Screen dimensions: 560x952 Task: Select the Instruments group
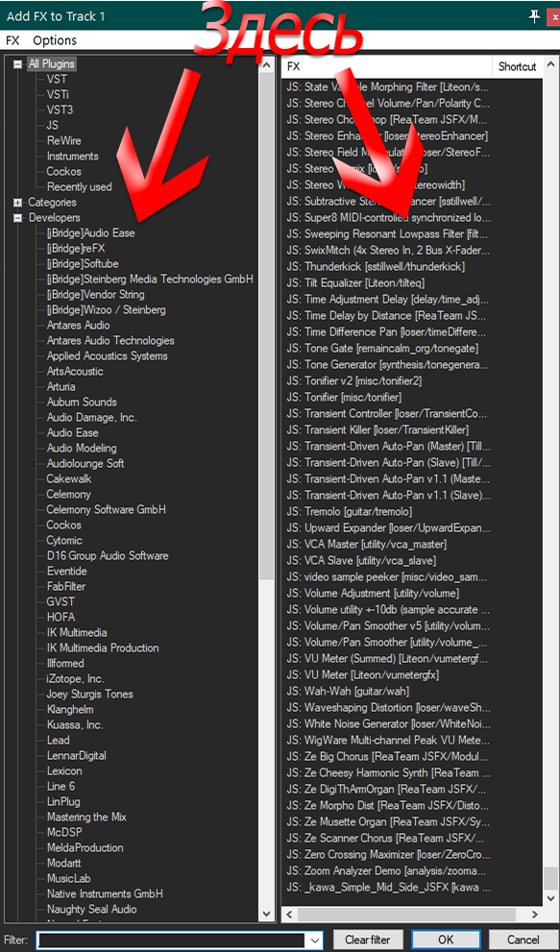click(x=72, y=156)
